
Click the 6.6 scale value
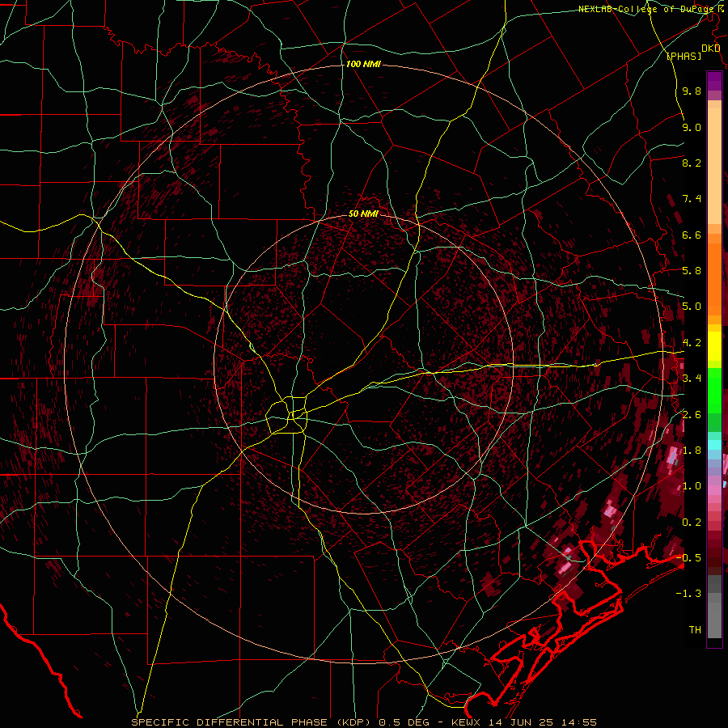(x=692, y=235)
